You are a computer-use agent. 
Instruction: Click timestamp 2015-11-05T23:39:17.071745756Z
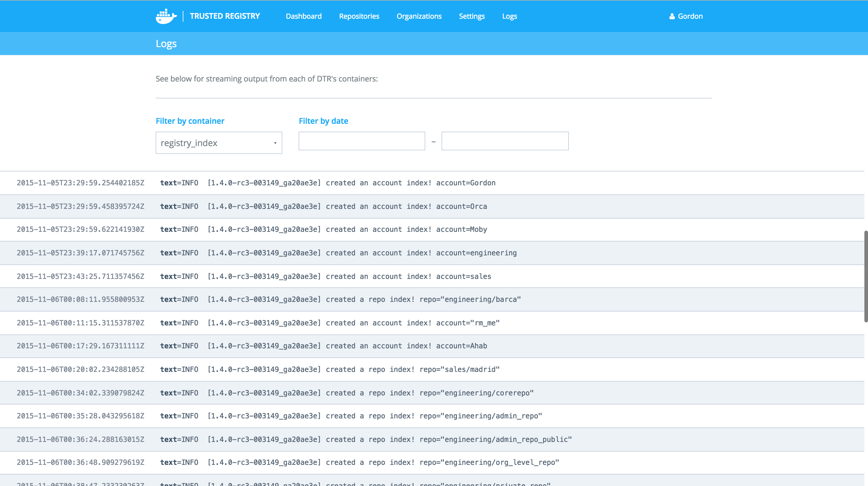(81, 253)
